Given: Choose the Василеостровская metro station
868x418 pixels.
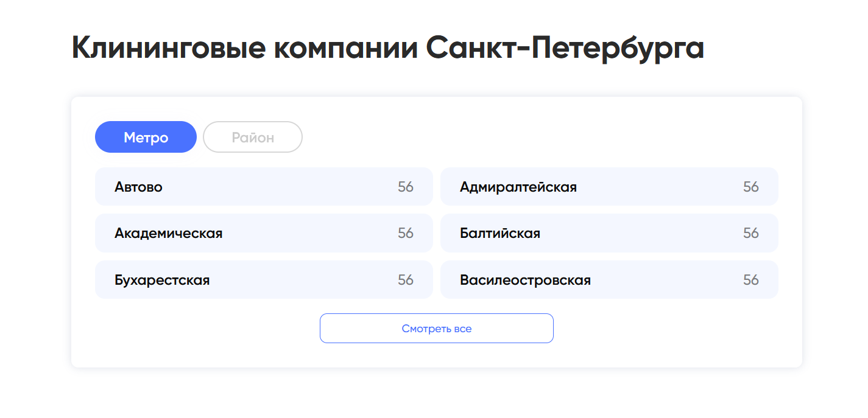Looking at the screenshot, I should (609, 280).
